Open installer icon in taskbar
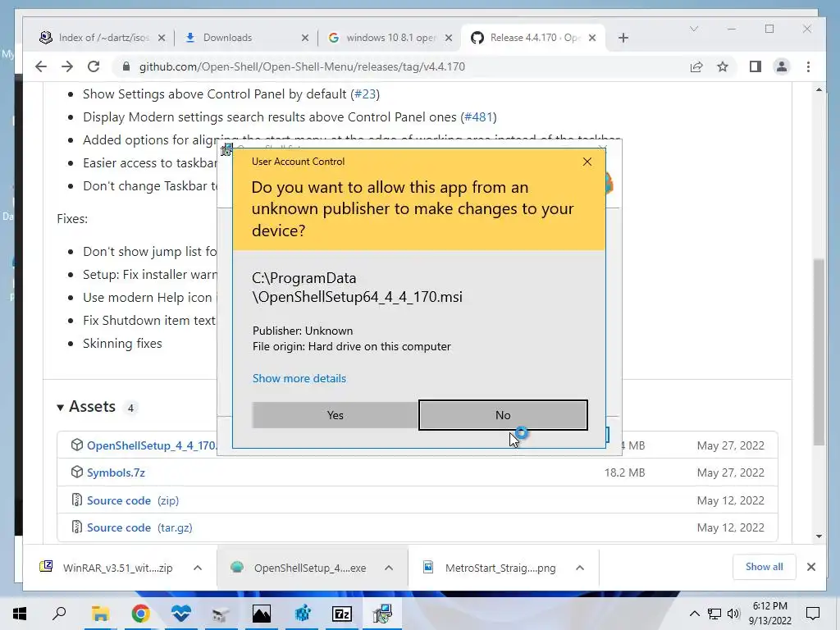Viewport: 840px width, 630px height. 382,614
